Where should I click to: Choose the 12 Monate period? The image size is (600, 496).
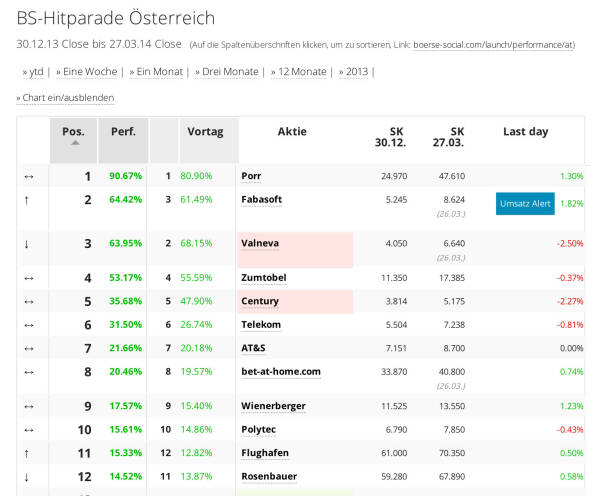[301, 72]
